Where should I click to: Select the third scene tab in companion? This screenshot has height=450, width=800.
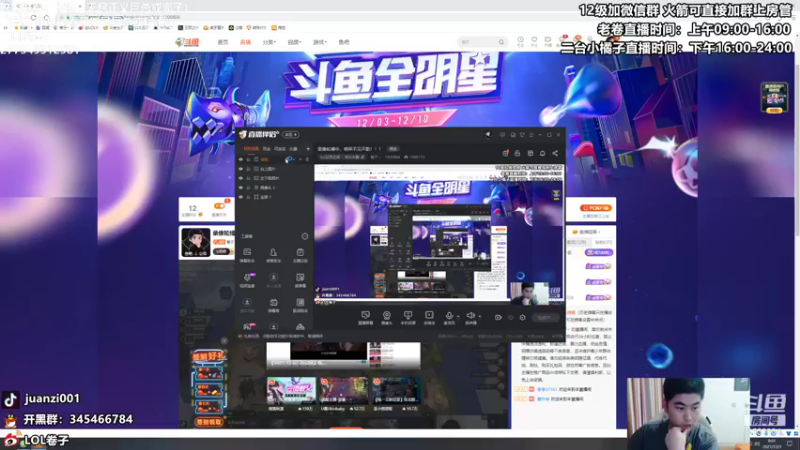pyautogui.click(x=280, y=148)
